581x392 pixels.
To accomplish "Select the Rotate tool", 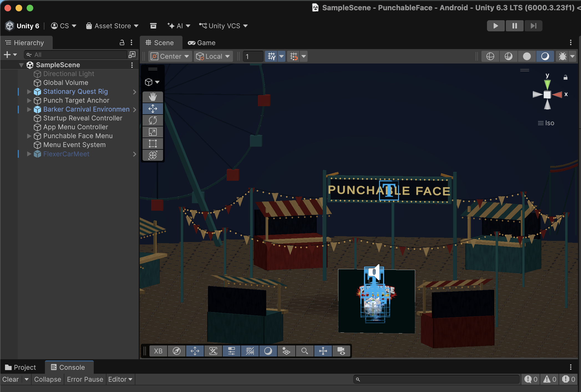I will click(x=153, y=120).
